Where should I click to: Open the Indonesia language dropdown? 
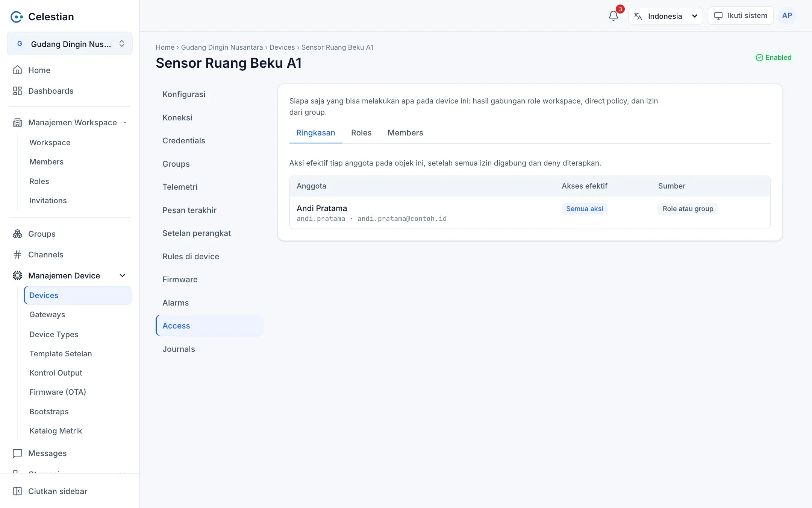click(x=665, y=16)
